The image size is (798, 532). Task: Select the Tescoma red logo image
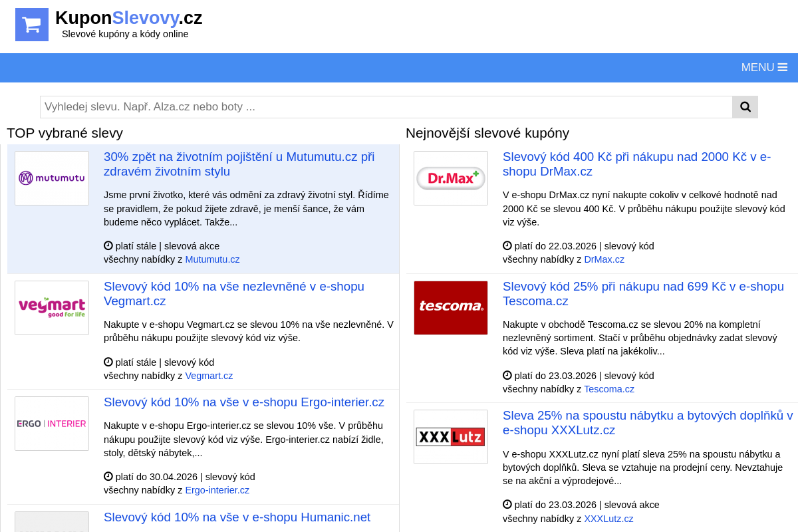click(x=451, y=308)
